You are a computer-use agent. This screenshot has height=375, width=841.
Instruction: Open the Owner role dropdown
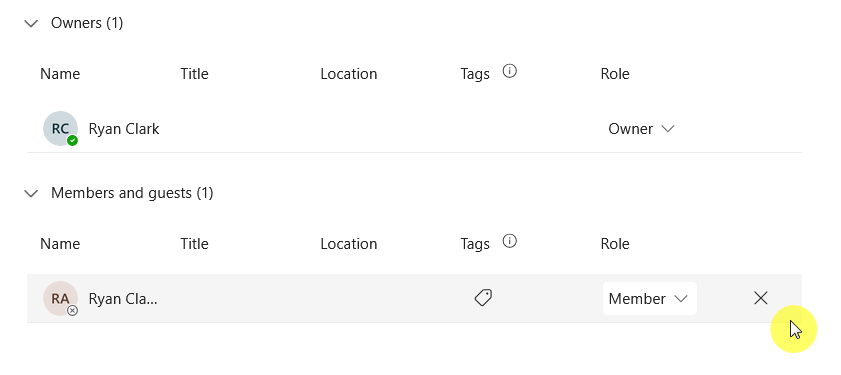coord(641,129)
